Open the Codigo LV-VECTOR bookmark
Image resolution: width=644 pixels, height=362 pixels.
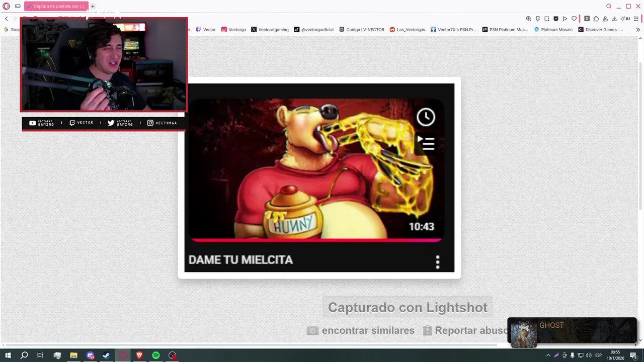point(362,30)
